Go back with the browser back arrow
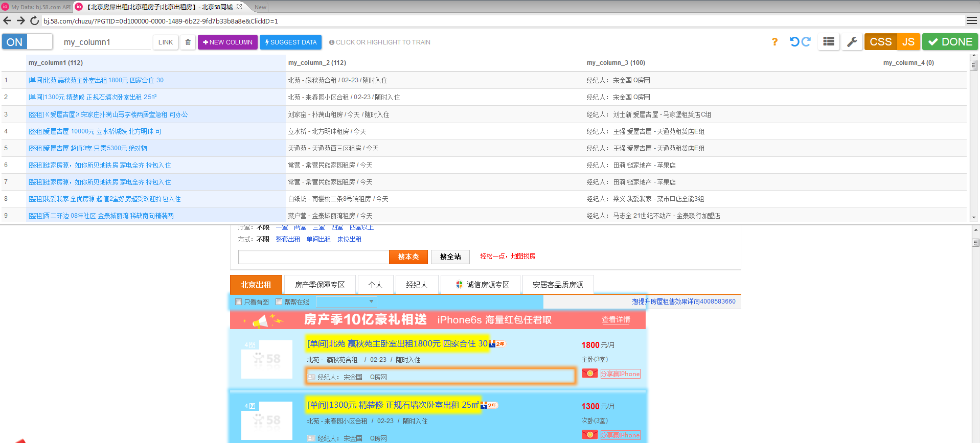Screen dimensions: 980x443 coord(7,20)
